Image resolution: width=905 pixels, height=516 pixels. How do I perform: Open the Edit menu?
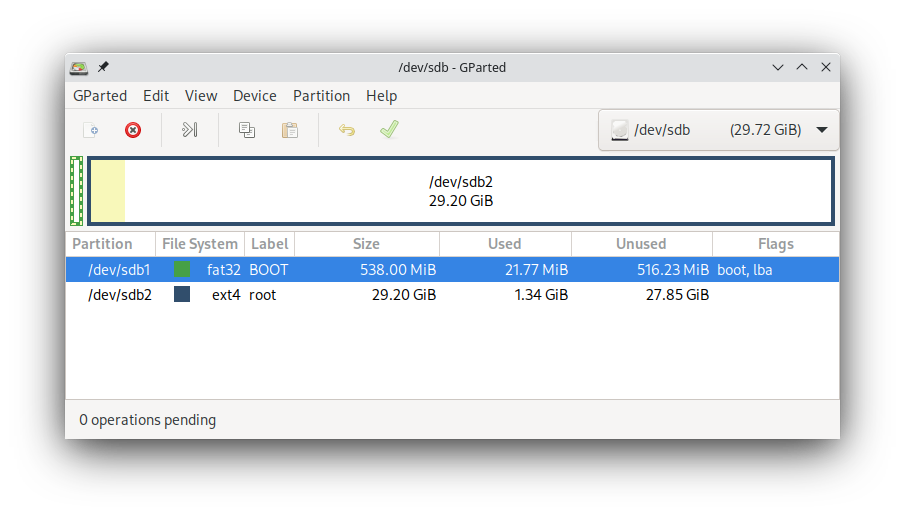(x=156, y=96)
